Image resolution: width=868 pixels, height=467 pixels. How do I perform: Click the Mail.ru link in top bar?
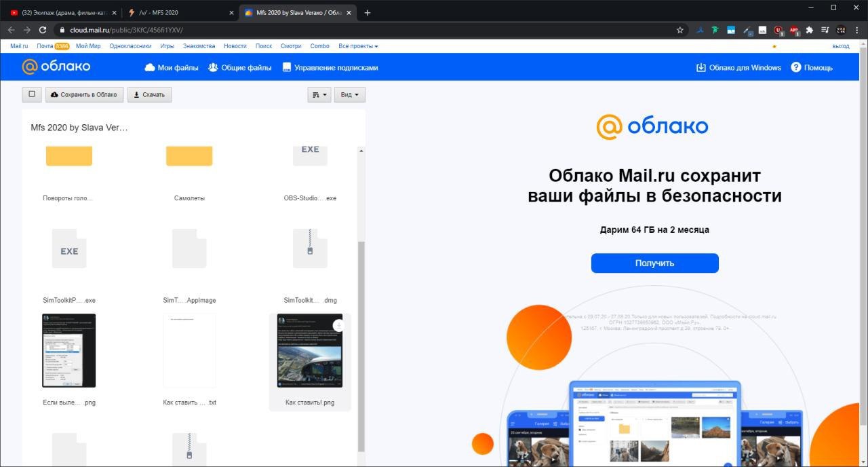(x=19, y=46)
